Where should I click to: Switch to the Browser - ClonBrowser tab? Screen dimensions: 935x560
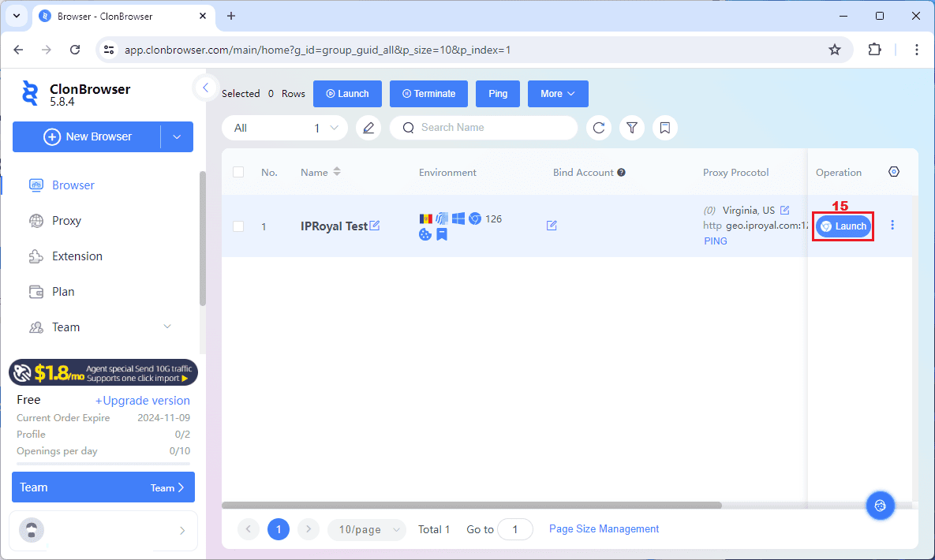(x=122, y=16)
